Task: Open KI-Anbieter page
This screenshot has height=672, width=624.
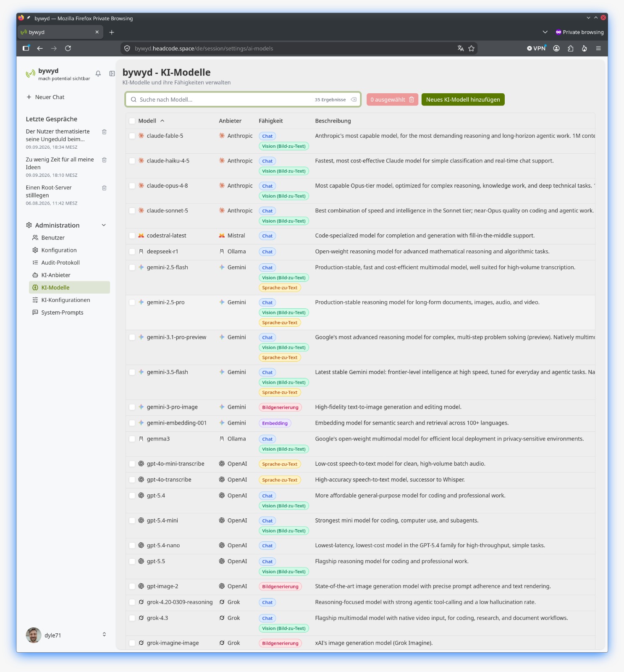Action: 69,275
